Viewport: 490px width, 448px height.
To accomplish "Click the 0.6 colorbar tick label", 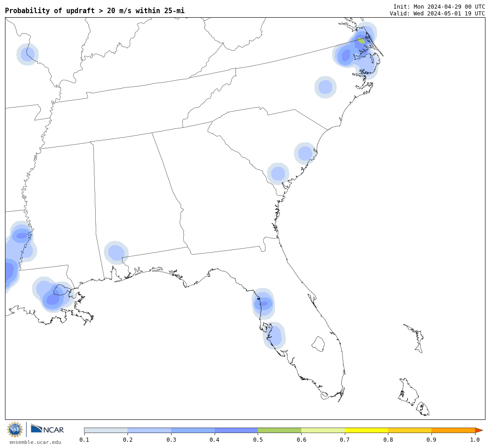I will coord(302,440).
